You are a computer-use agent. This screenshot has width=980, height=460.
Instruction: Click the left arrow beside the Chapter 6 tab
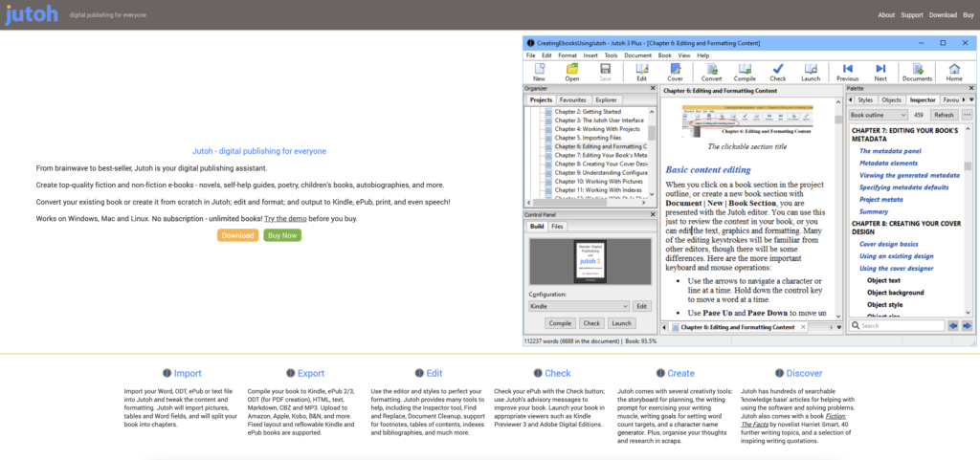(666, 327)
